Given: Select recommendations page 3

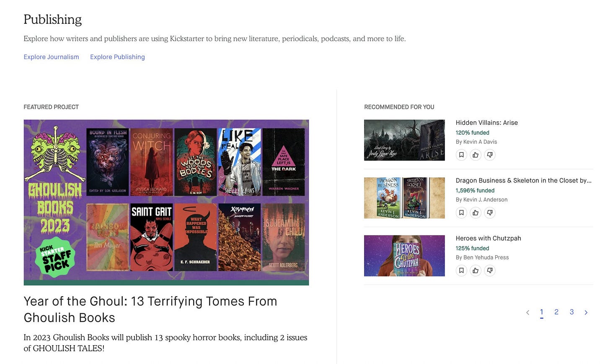Looking at the screenshot, I should 571,312.
